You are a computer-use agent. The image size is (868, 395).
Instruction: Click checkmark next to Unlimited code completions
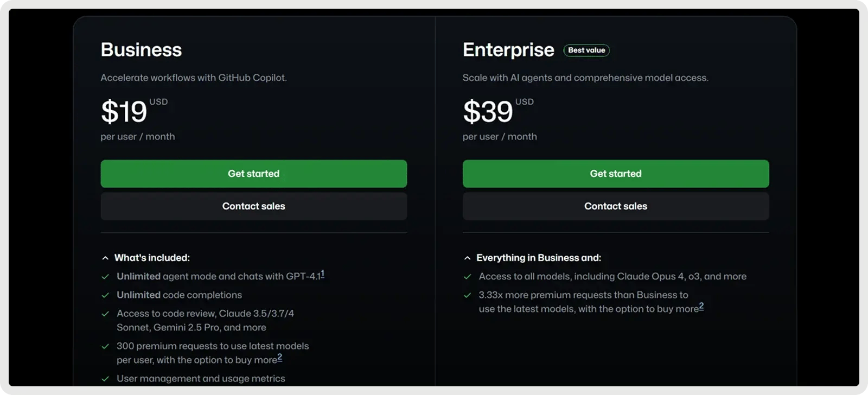click(x=105, y=295)
